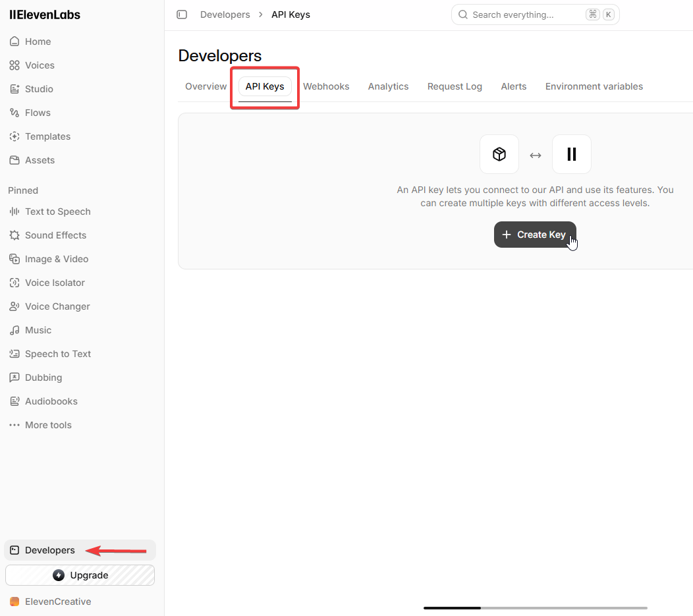Select the API Keys tab

coord(265,86)
